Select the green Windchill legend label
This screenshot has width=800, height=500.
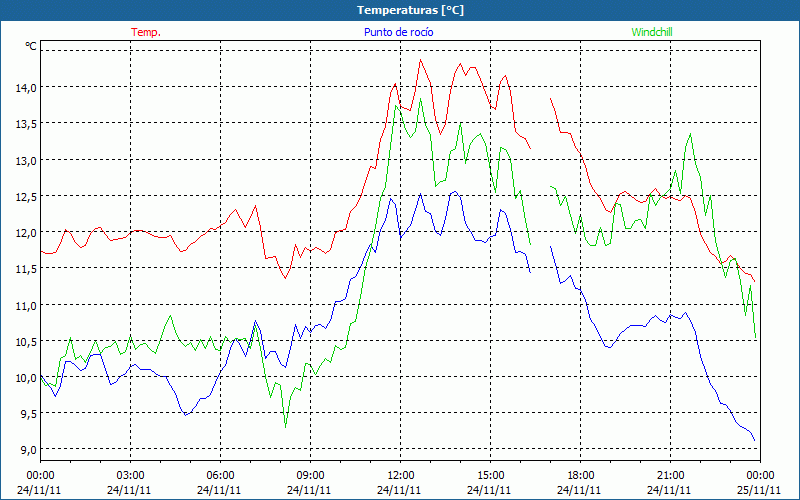click(652, 32)
